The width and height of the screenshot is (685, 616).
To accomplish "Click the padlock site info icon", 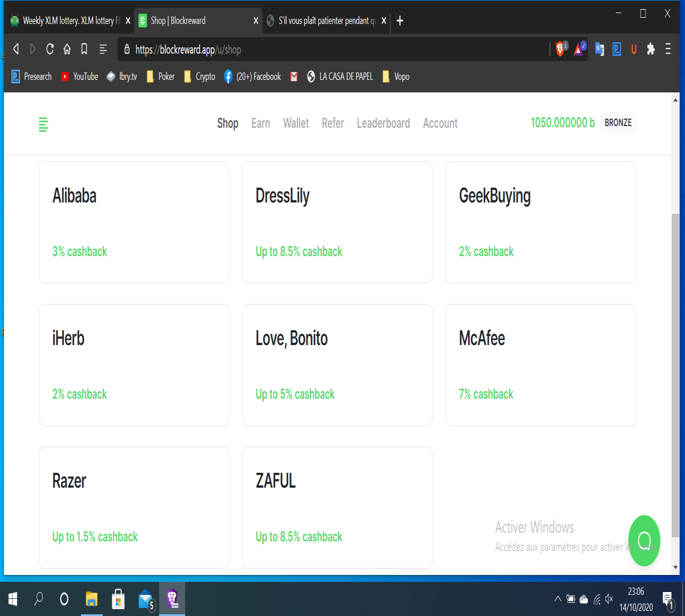I will (x=127, y=50).
